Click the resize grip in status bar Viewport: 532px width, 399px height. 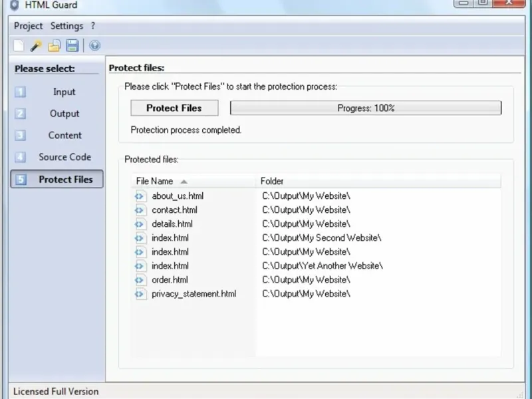pyautogui.click(x=520, y=394)
